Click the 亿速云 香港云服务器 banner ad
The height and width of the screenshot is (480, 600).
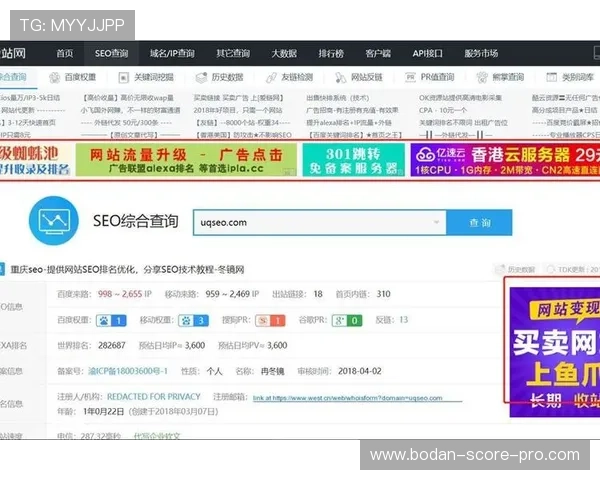coord(505,160)
